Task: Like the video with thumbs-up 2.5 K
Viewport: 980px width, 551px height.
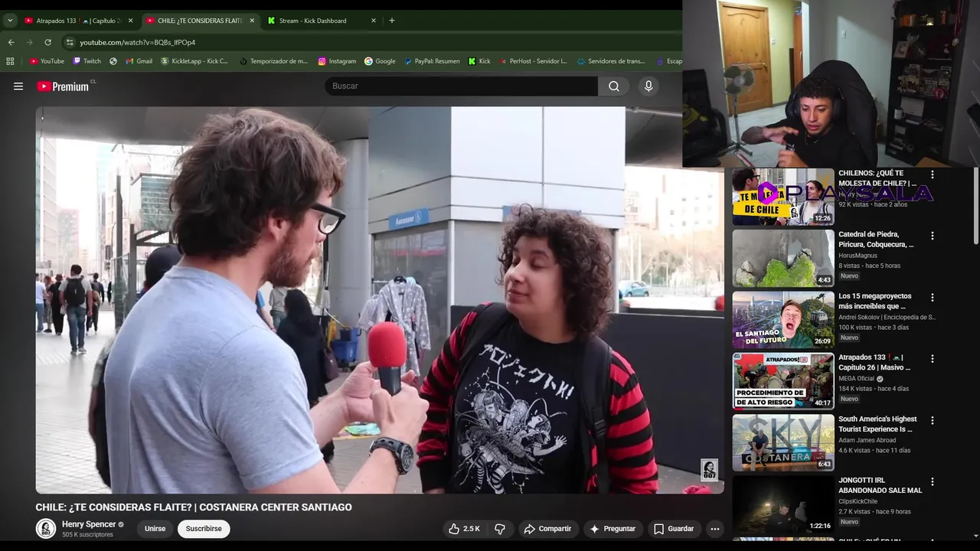Action: [464, 529]
